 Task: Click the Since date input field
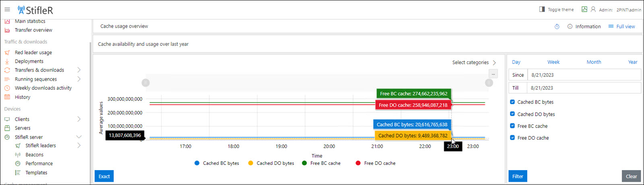coord(584,75)
